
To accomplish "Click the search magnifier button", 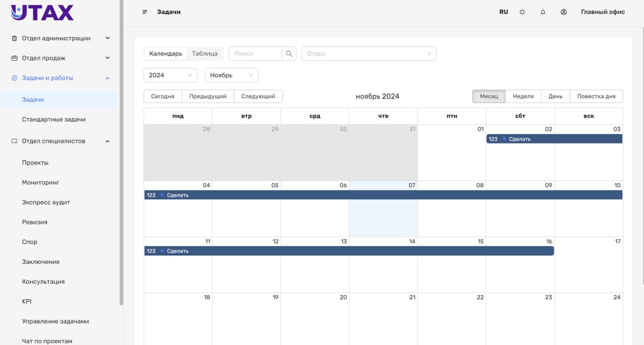I will [x=289, y=53].
